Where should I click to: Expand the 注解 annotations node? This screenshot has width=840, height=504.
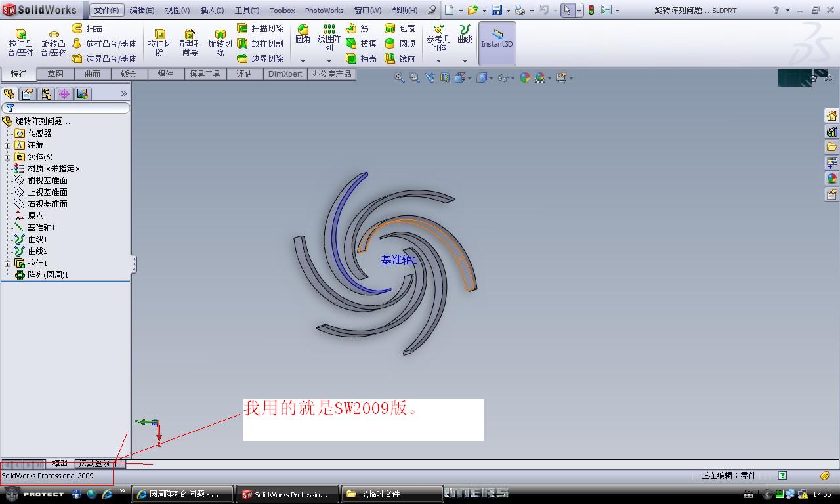coord(8,145)
